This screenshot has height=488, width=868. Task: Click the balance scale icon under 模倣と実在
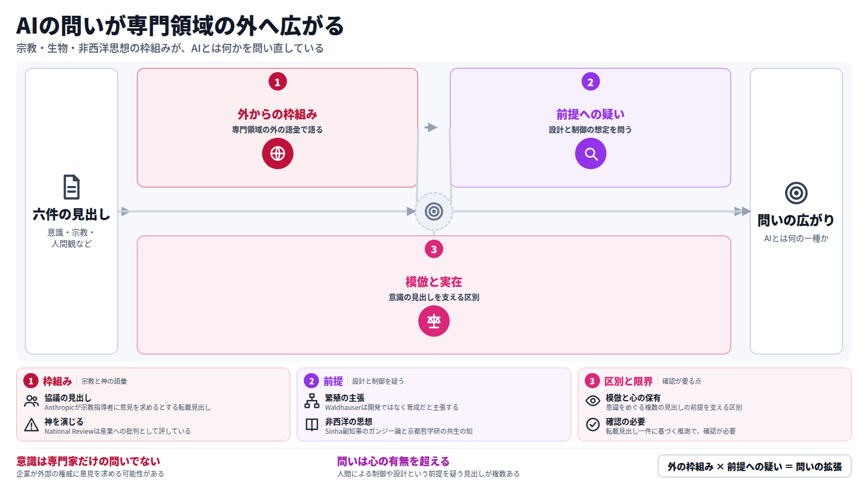[x=434, y=321]
